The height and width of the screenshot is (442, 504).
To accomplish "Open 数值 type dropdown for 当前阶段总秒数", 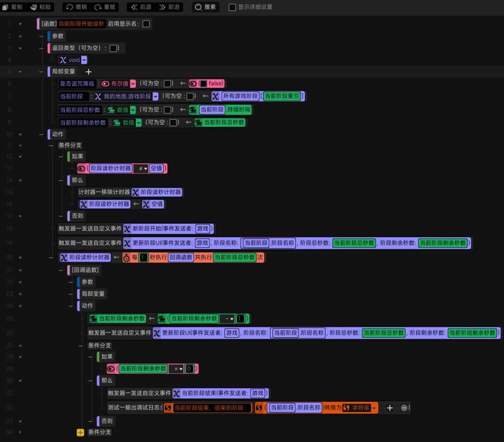I will 133,110.
